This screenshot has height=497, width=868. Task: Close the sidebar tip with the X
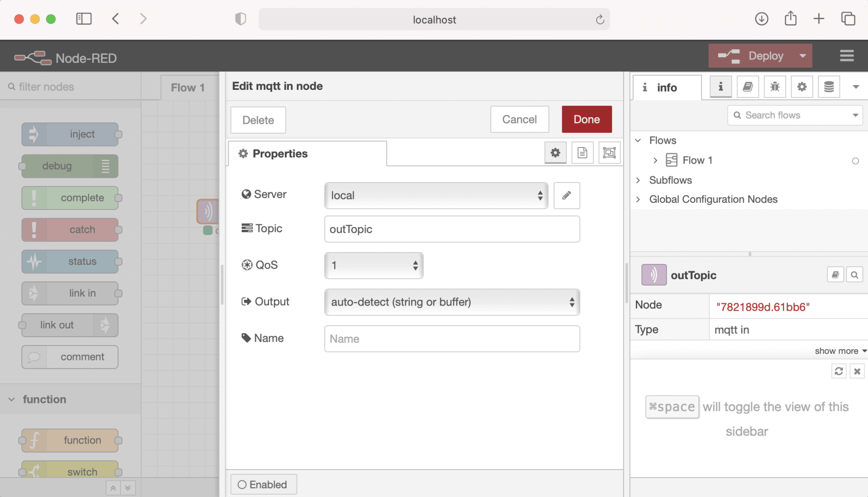click(857, 371)
